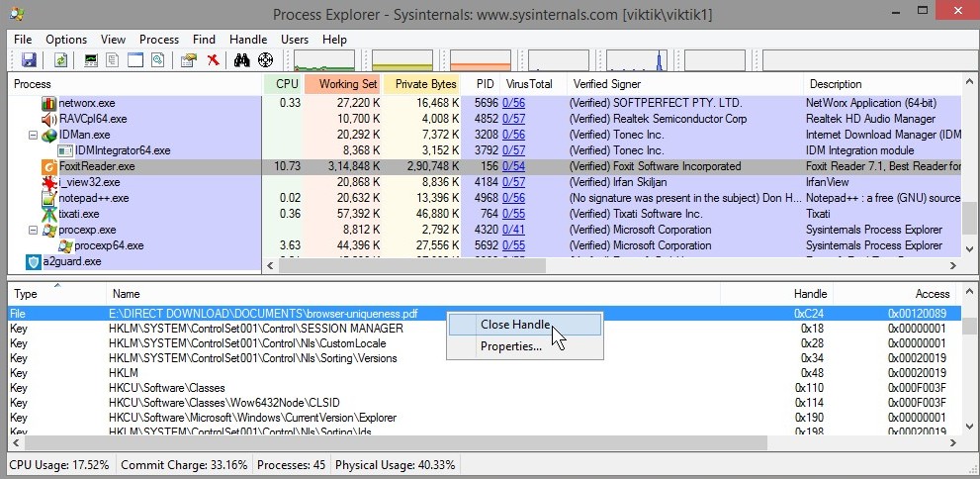Open the Help menu
This screenshot has width=980, height=479.
tap(334, 40)
